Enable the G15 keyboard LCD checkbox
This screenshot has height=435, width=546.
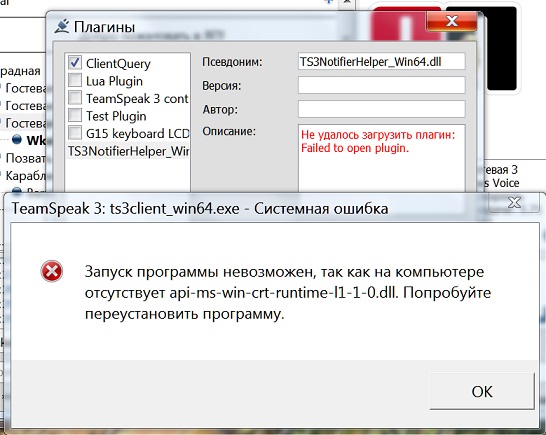coord(75,133)
